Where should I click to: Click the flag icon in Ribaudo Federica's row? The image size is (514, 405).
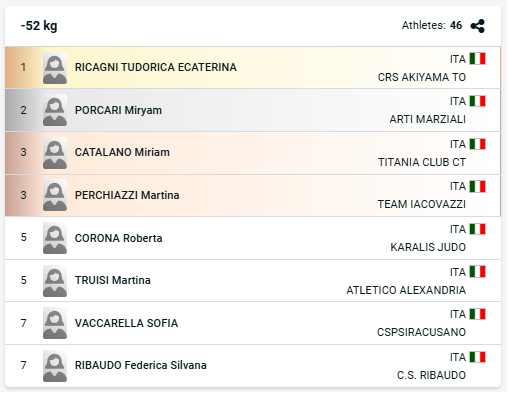click(477, 357)
